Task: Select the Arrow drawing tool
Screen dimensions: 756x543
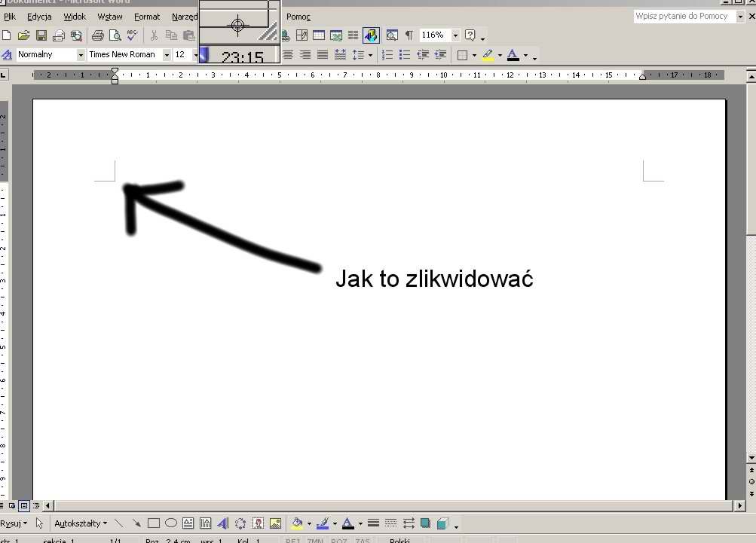Action: click(x=136, y=523)
